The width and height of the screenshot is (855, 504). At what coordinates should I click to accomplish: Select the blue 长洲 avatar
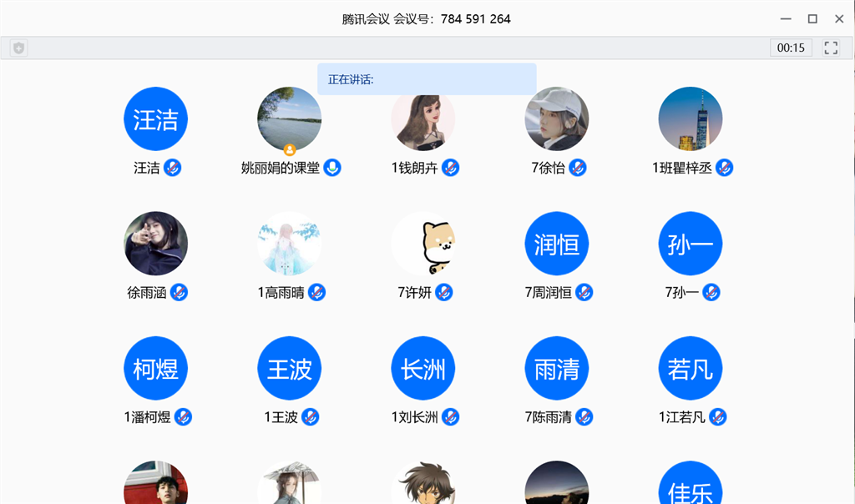tap(423, 368)
